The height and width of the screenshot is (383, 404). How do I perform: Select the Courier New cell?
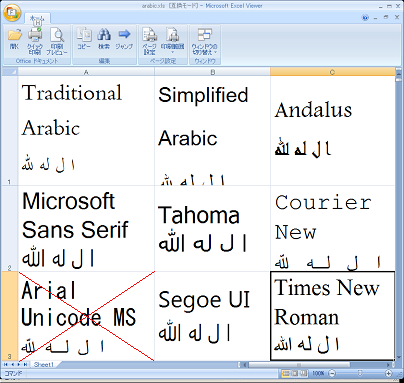(x=332, y=228)
